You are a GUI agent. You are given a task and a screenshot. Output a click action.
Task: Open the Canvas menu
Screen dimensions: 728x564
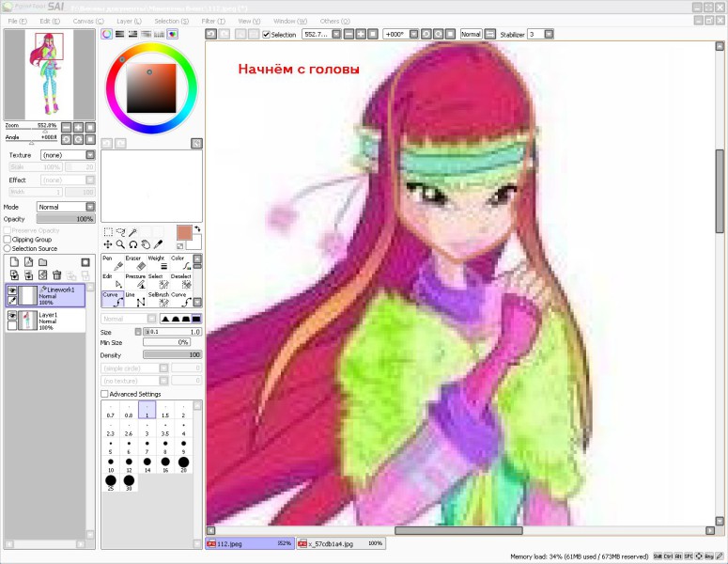88,21
